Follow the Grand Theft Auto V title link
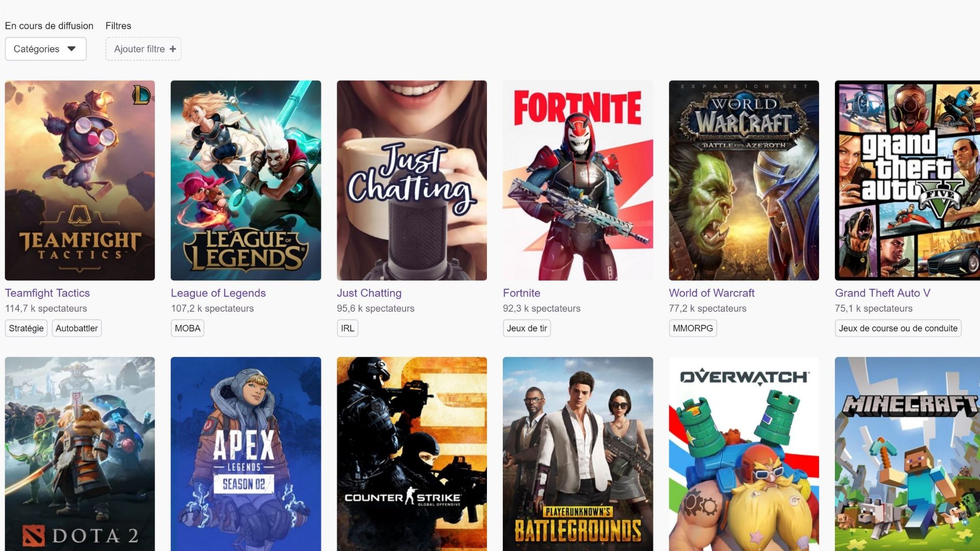The image size is (980, 551). 883,293
